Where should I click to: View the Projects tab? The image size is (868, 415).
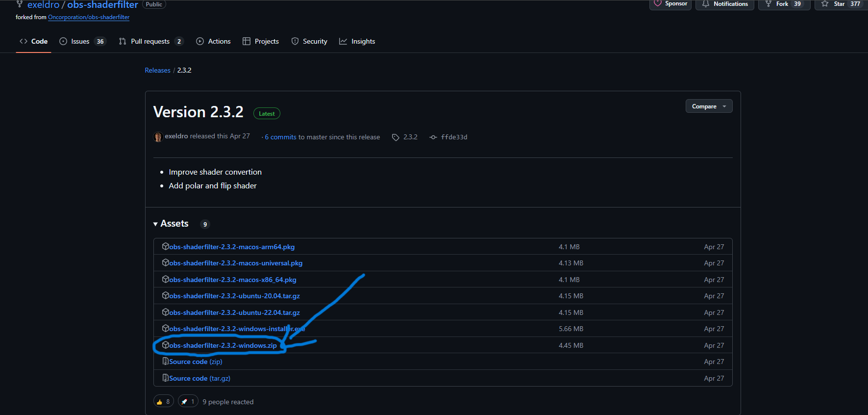click(261, 41)
